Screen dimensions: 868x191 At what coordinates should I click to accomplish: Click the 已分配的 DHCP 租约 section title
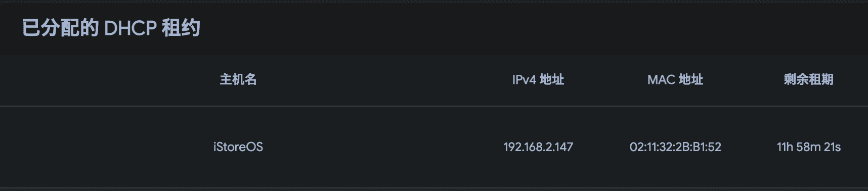111,28
